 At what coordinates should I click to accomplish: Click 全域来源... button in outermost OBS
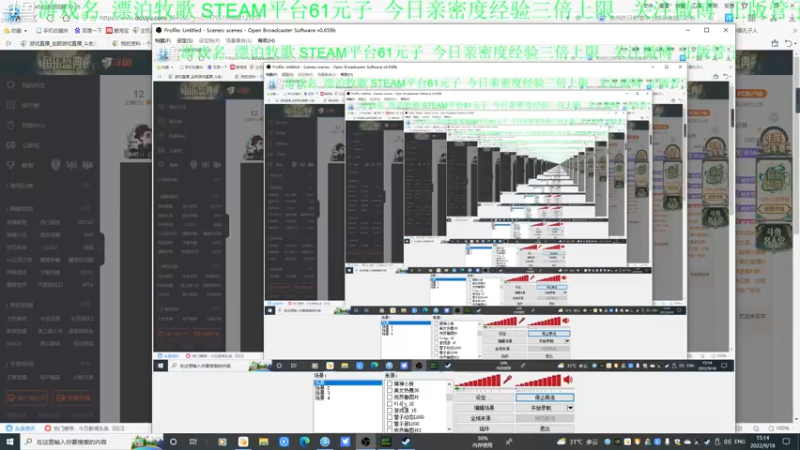click(484, 418)
